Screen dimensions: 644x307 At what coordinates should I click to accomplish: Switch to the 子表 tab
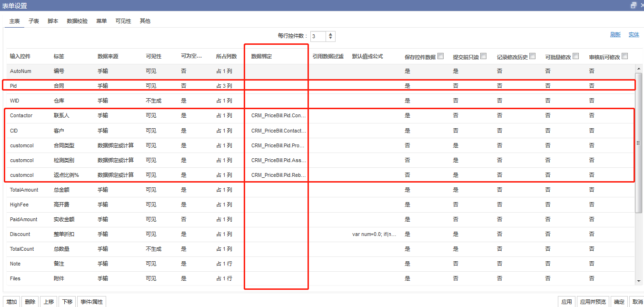(33, 21)
